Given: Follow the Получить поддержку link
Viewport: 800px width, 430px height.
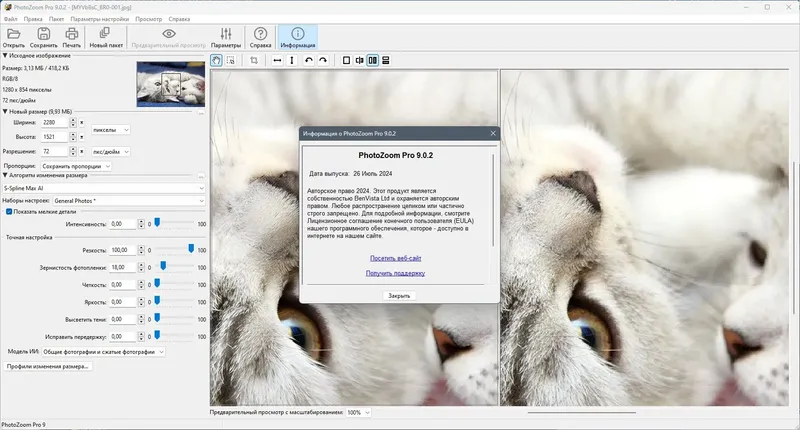Looking at the screenshot, I should [395, 273].
